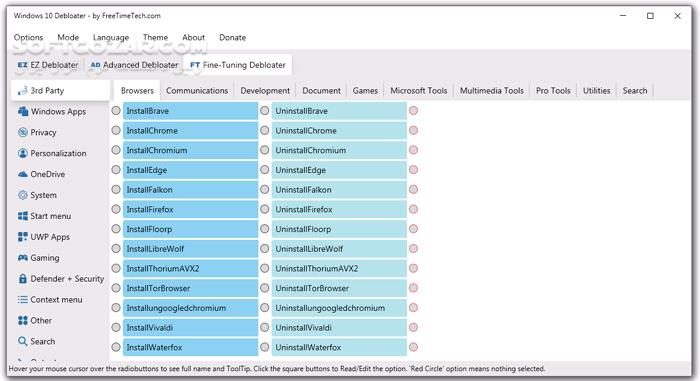Select the InstallVivaldi radio button
Image resolution: width=700 pixels, height=381 pixels.
coord(116,327)
